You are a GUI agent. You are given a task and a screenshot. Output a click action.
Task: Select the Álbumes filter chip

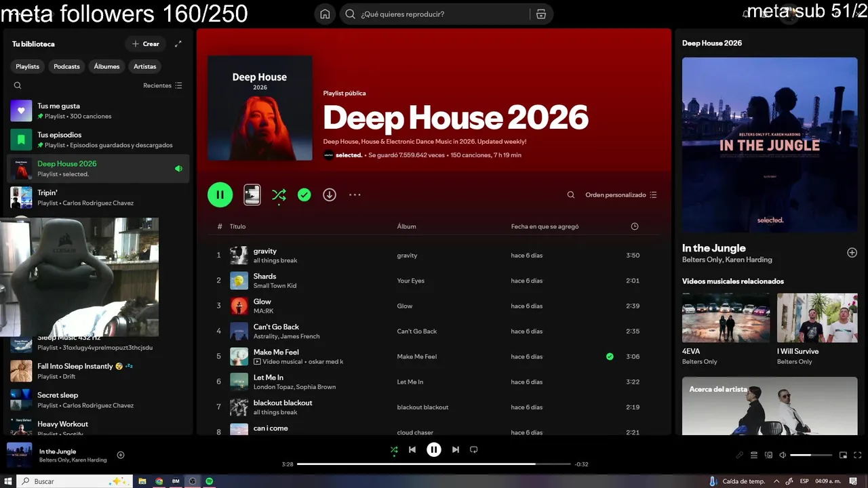pos(106,66)
